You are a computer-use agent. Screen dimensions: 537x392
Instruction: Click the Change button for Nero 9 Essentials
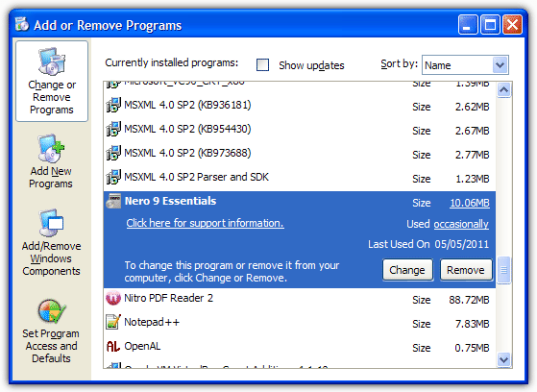(x=407, y=270)
